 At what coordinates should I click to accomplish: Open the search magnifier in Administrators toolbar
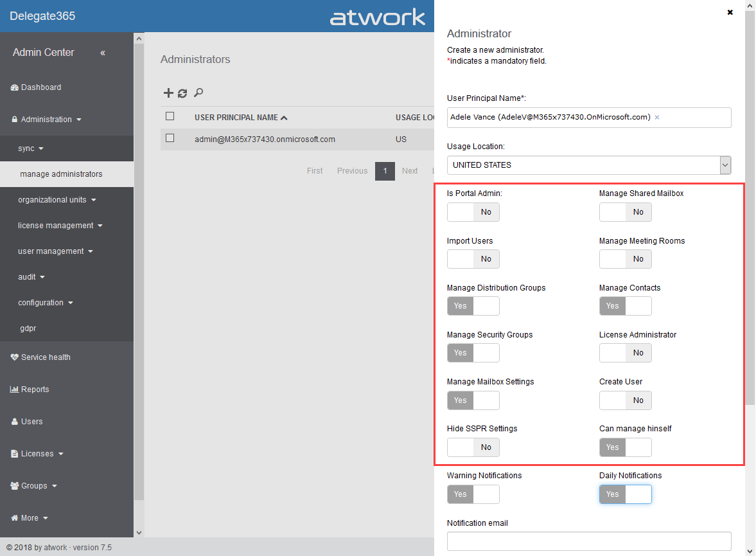tap(198, 93)
